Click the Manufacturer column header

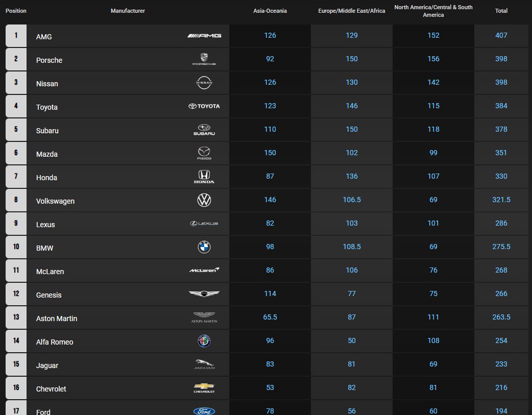tap(128, 11)
